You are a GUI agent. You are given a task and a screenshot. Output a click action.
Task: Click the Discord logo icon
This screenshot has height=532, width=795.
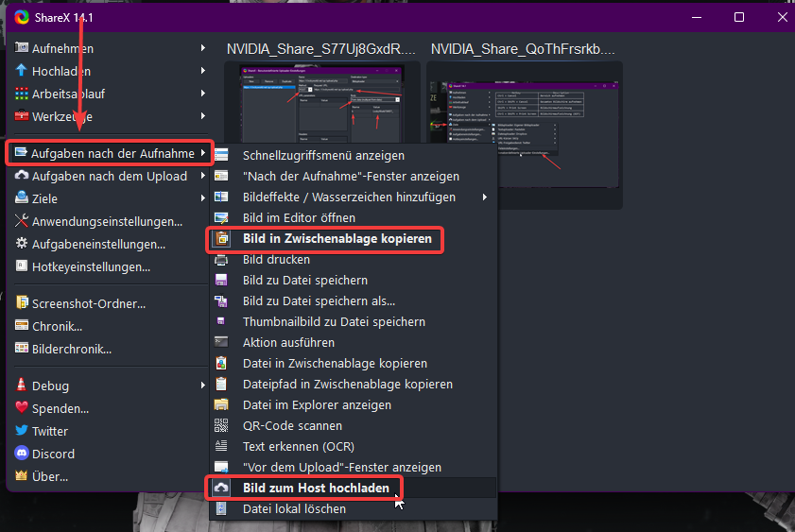point(23,454)
